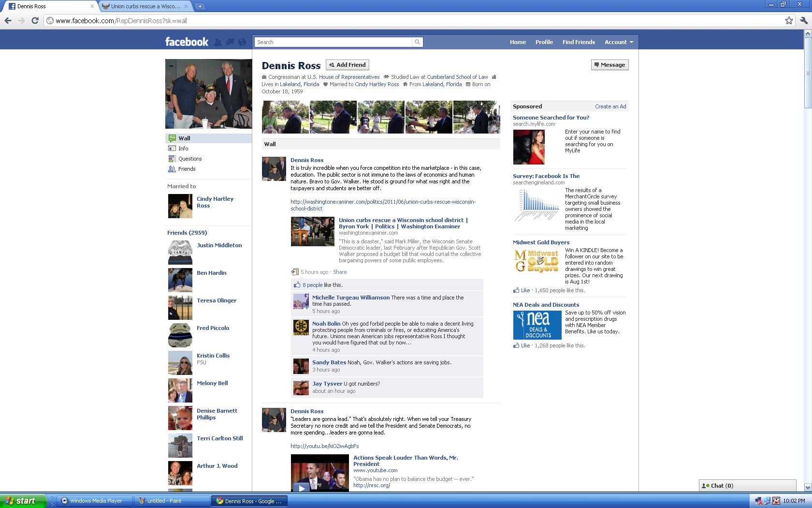This screenshot has height=508, width=812.
Task: Open Justin Middleton friend profile
Action: pyautogui.click(x=219, y=245)
